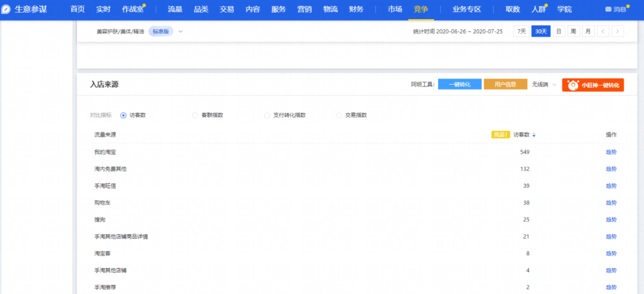
Task: Open 财务 menu item
Action: tap(356, 10)
